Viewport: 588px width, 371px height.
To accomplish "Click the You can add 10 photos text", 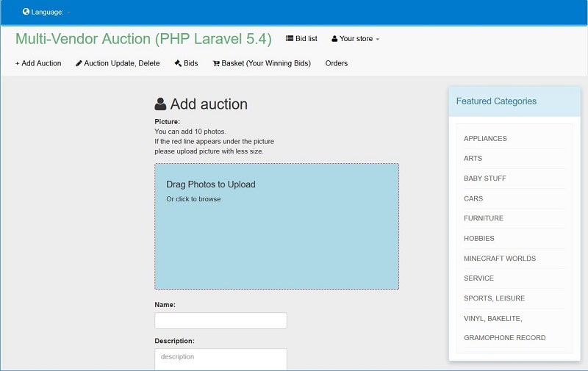I will [x=190, y=132].
